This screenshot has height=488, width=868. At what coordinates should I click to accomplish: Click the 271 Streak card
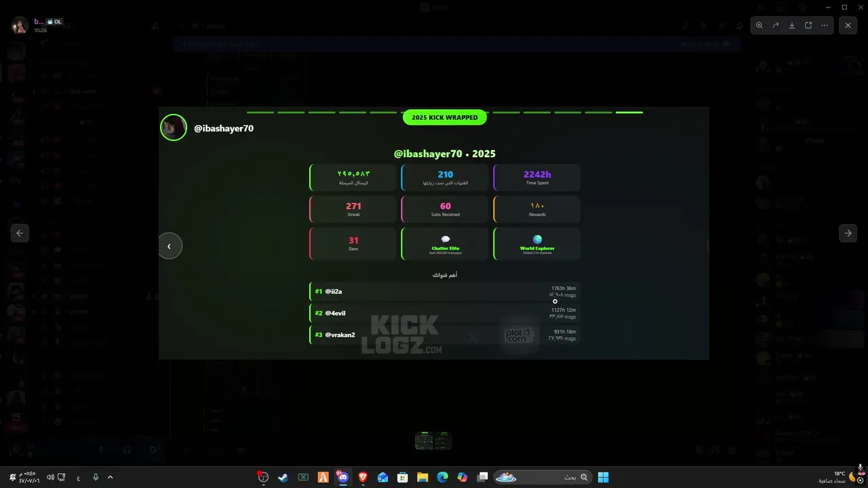click(x=353, y=209)
